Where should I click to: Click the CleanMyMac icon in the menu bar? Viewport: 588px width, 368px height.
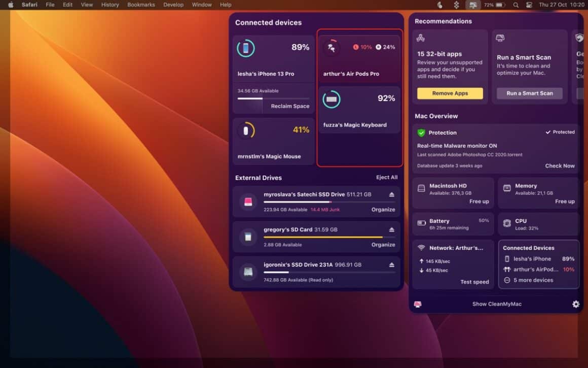tap(472, 5)
